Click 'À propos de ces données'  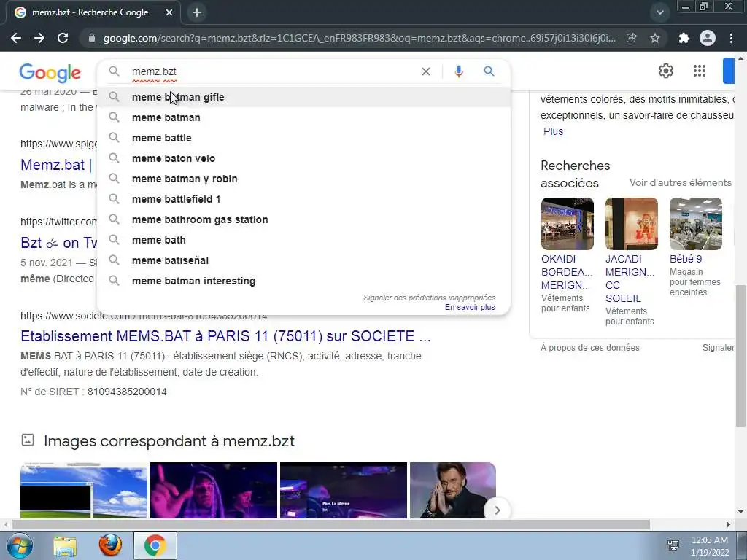tap(589, 348)
